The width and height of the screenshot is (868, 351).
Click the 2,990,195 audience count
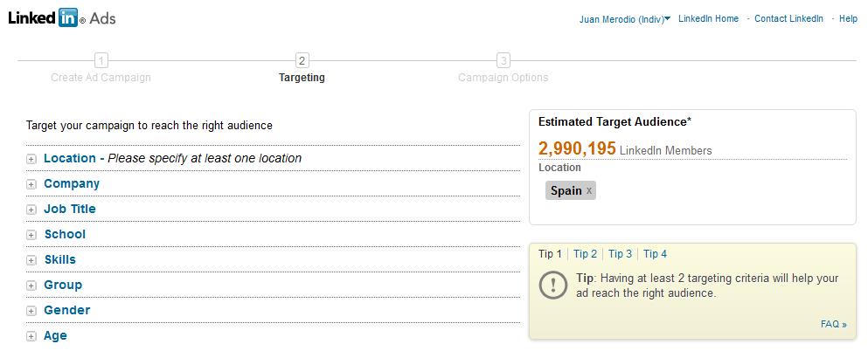coord(577,148)
